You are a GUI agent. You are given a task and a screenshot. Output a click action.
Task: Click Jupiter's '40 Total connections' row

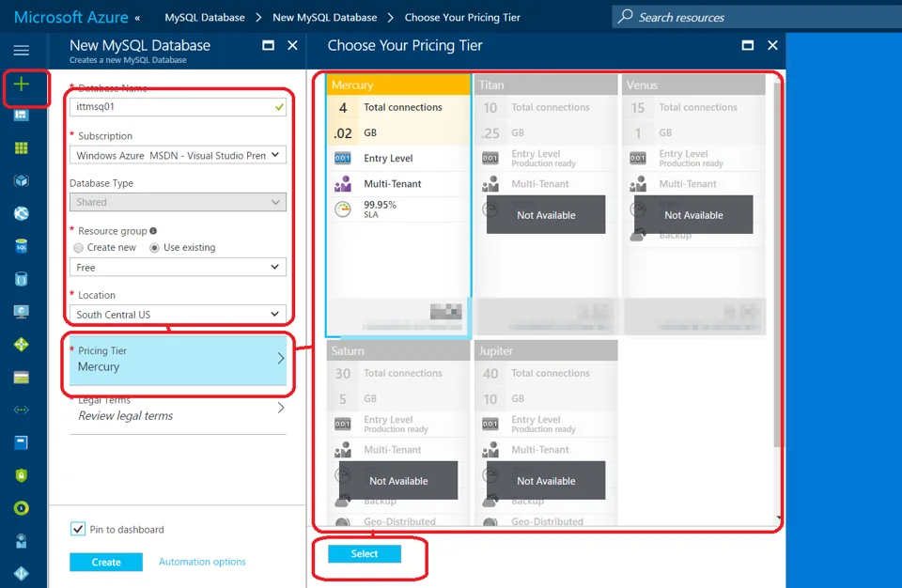pyautogui.click(x=546, y=374)
